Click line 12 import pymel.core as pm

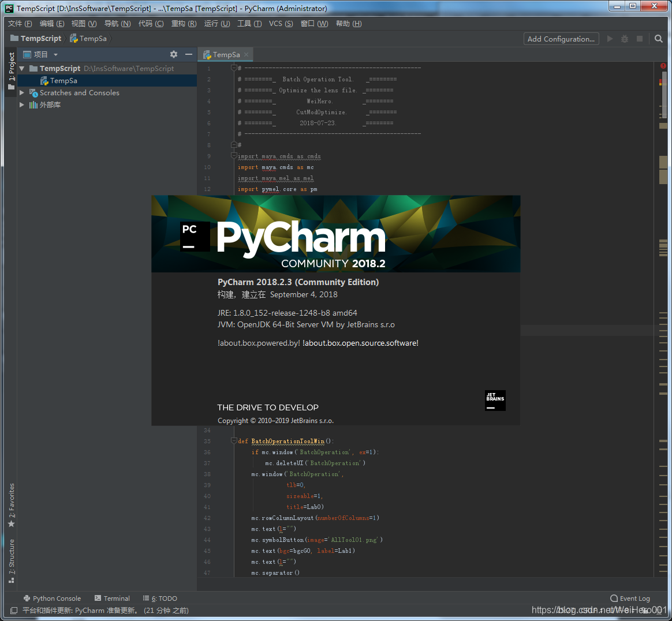[277, 189]
